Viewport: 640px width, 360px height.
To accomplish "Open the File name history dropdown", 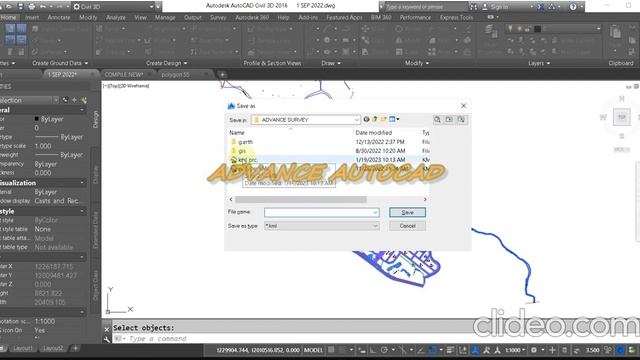I will tap(375, 212).
